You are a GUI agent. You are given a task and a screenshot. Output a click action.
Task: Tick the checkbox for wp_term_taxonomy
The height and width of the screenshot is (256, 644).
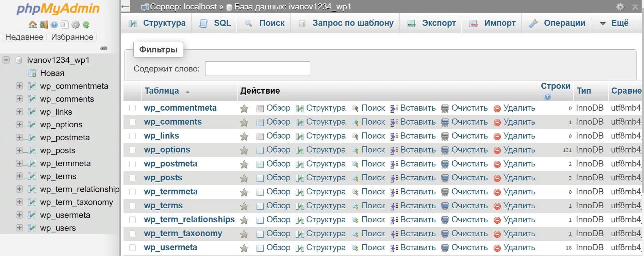click(133, 234)
